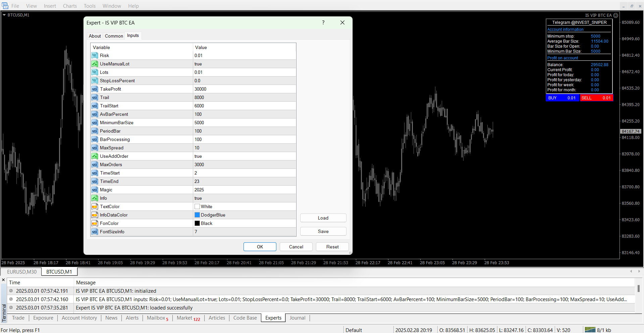This screenshot has width=644, height=333.
Task: Click the MaxSpread value field
Action: 244,148
